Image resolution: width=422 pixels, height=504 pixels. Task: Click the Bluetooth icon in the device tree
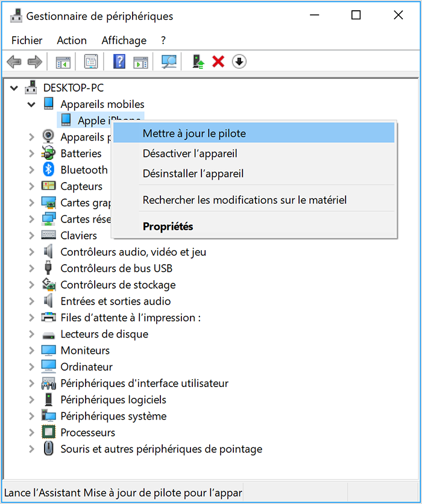click(49, 170)
